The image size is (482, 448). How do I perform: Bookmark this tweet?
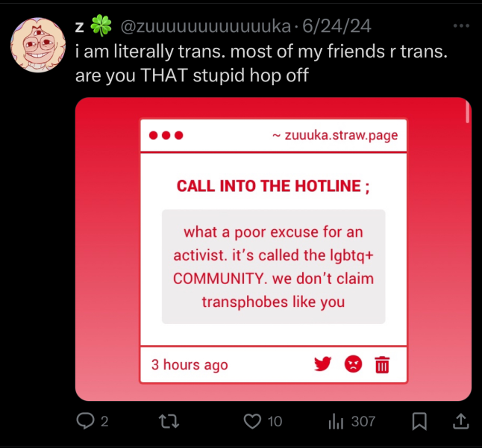point(419,421)
